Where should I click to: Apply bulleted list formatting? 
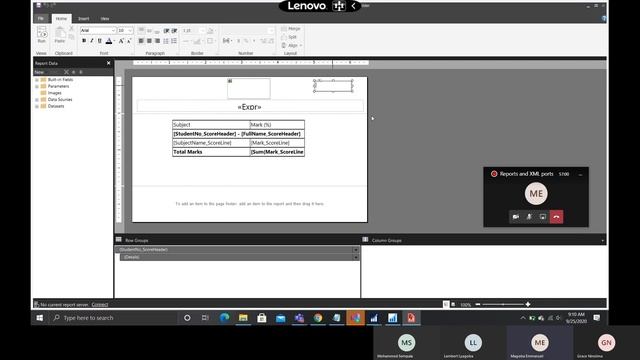166,41
